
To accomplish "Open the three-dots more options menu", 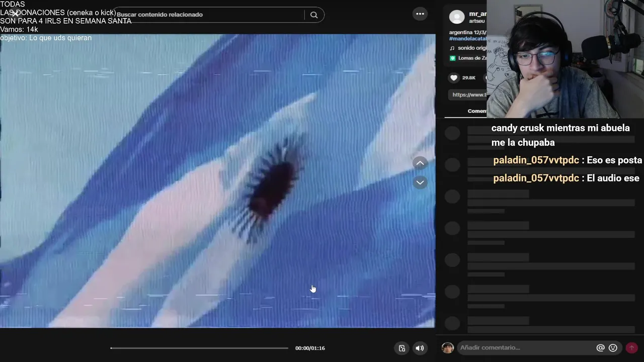I will click(x=420, y=14).
